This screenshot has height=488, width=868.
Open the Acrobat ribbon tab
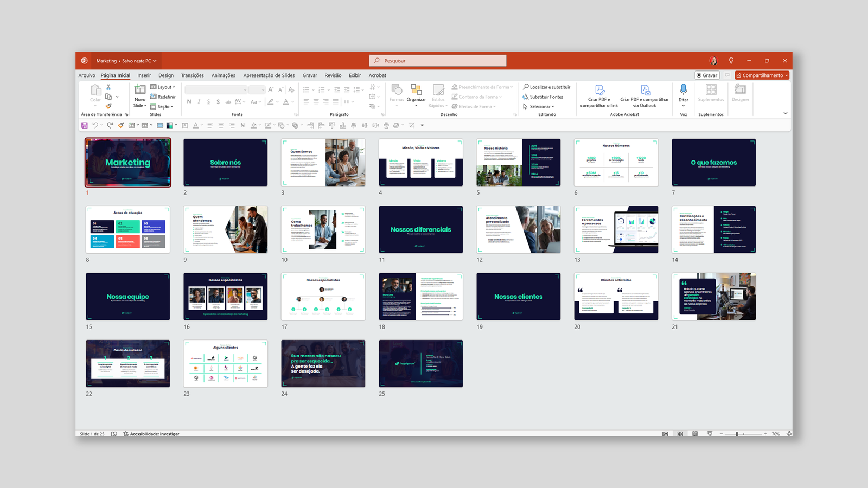[377, 75]
